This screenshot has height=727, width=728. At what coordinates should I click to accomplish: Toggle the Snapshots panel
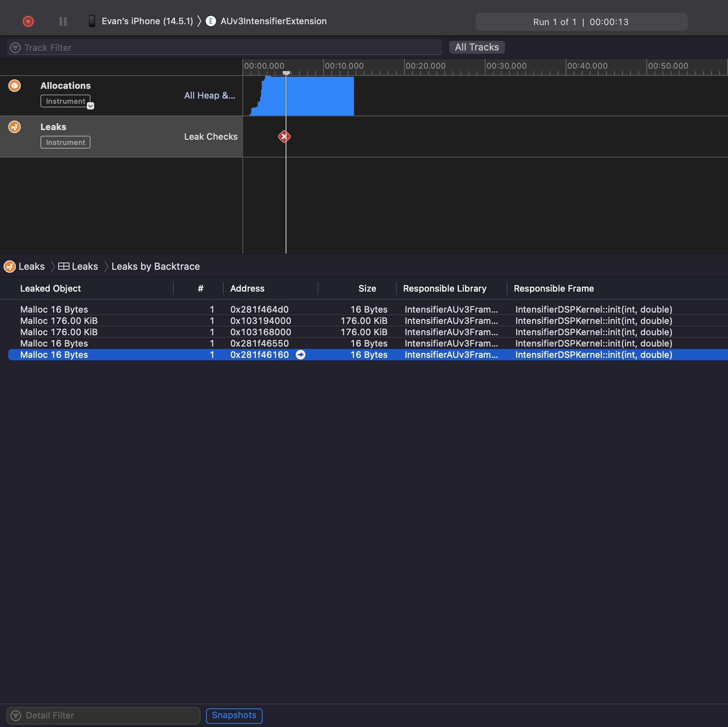click(x=234, y=715)
